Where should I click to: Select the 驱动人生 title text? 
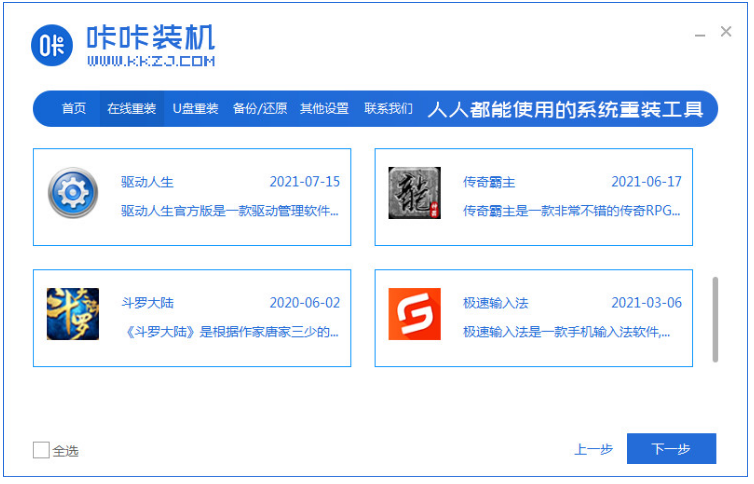click(x=147, y=183)
